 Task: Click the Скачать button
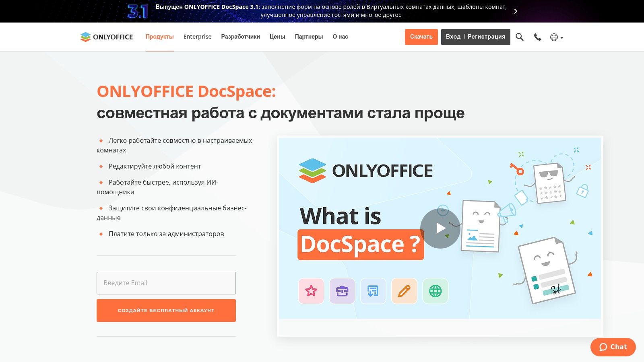tap(421, 37)
